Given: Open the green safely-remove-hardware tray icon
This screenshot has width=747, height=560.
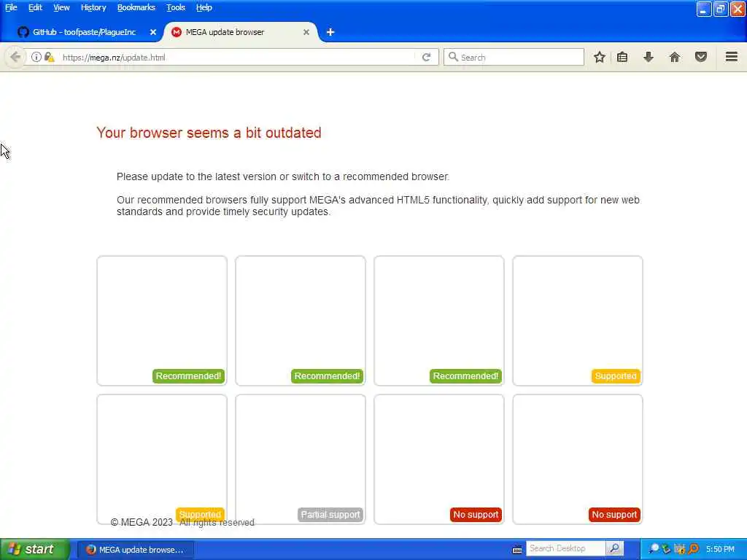Looking at the screenshot, I should pos(667,549).
